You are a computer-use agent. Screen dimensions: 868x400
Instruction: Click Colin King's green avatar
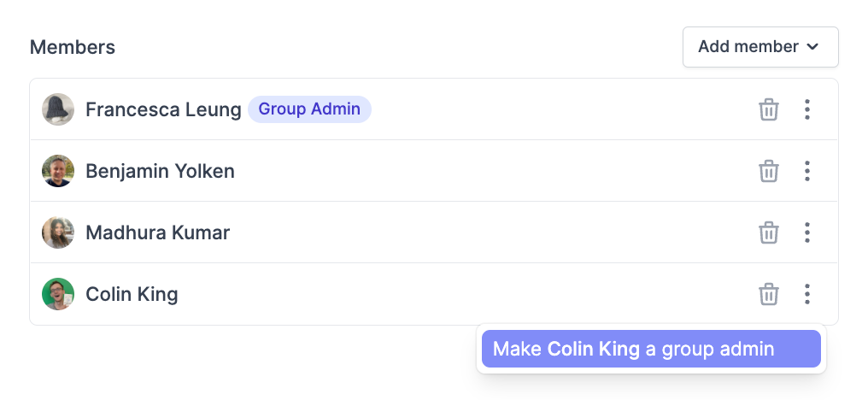pos(58,294)
